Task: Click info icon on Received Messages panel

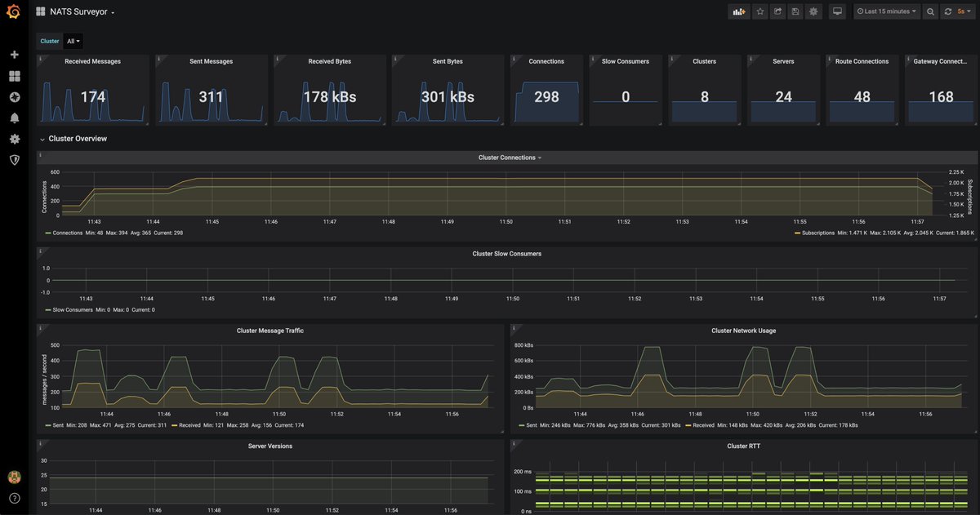Action: point(40,58)
